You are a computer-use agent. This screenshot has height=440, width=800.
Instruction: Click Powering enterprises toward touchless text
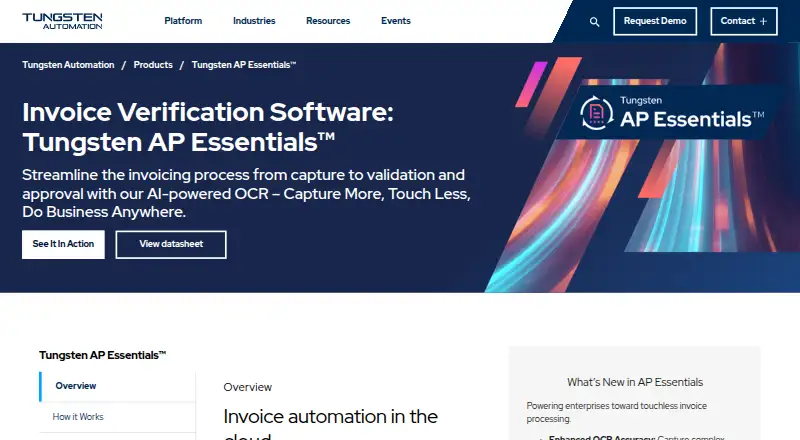pyautogui.click(x=616, y=412)
